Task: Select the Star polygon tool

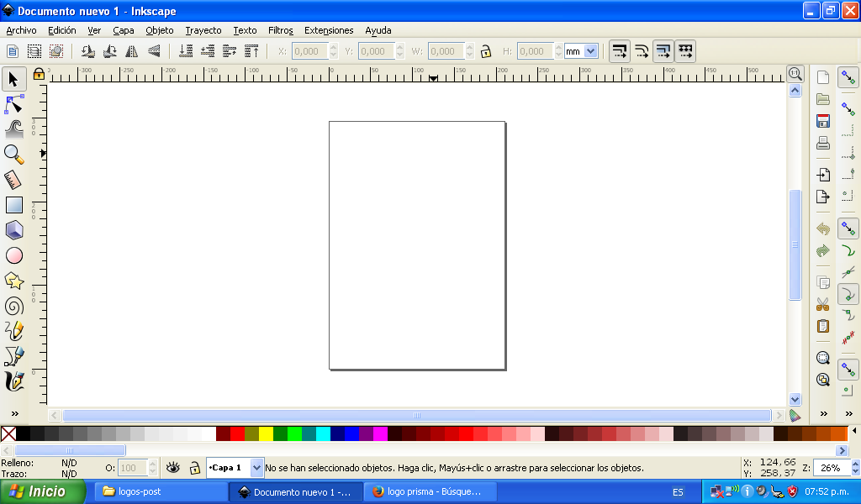Action: [x=13, y=281]
